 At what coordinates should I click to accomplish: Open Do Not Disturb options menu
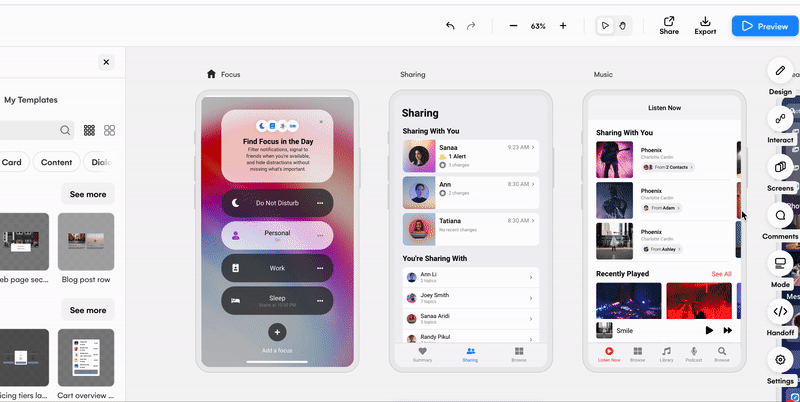320,203
